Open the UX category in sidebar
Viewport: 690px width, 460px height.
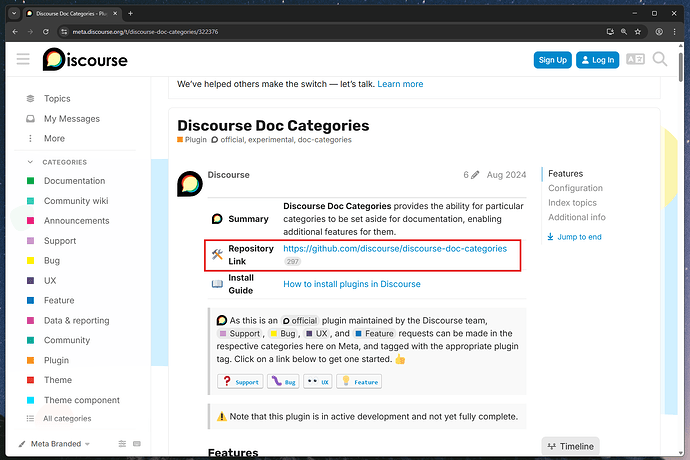[x=50, y=280]
